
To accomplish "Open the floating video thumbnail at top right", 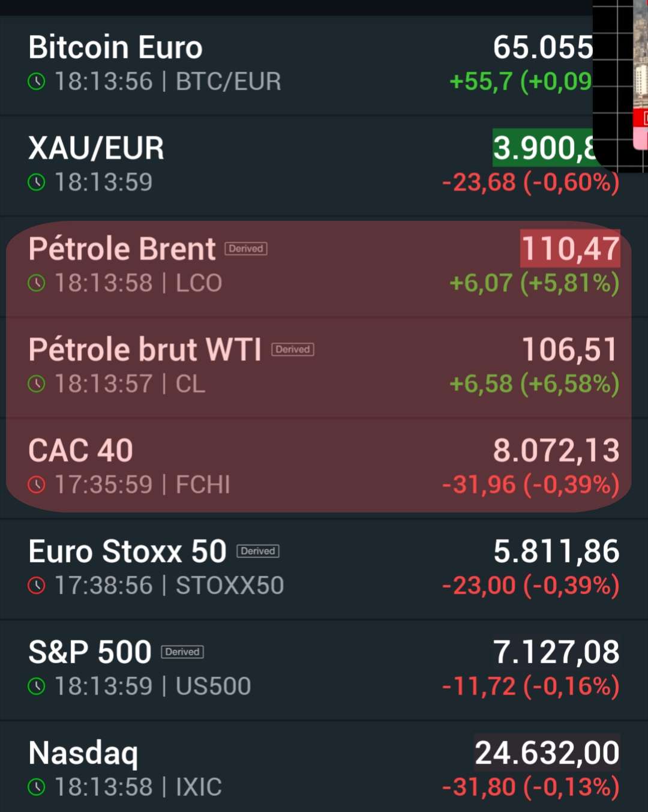I will (x=620, y=84).
